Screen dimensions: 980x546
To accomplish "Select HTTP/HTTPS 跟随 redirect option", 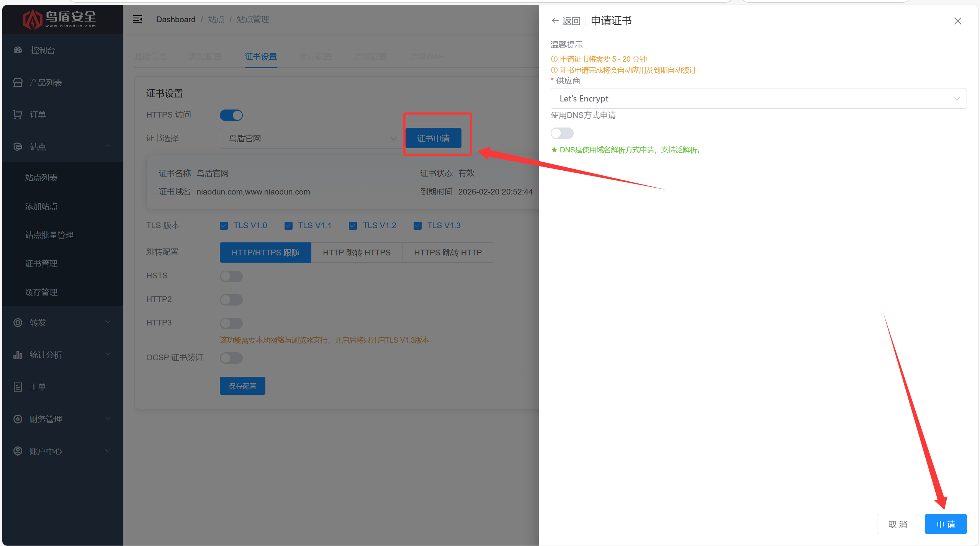I will pyautogui.click(x=265, y=253).
